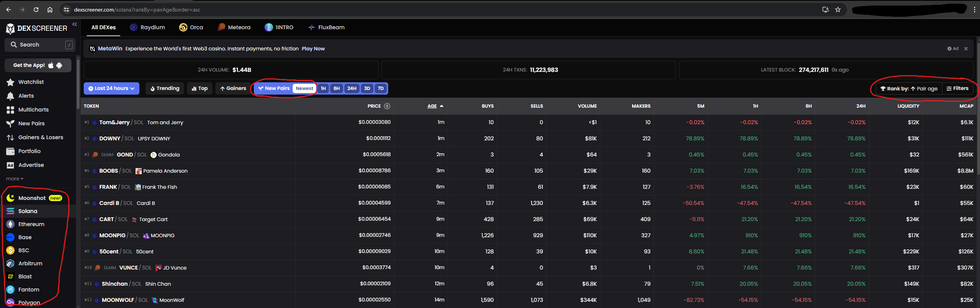Select BSC chain in sidebar

tap(18, 250)
